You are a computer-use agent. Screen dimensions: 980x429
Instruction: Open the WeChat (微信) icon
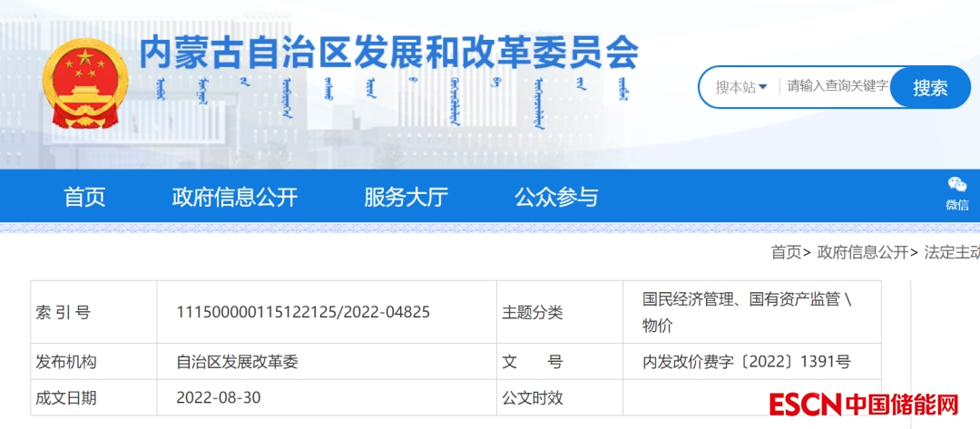coord(956,193)
